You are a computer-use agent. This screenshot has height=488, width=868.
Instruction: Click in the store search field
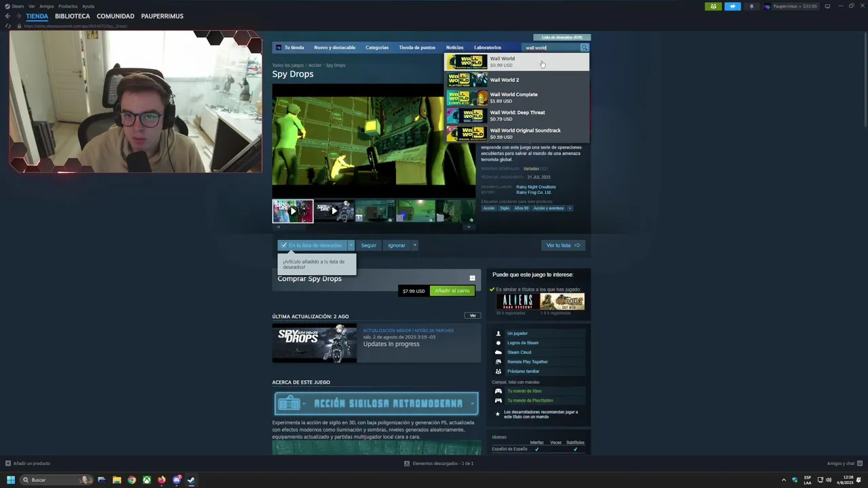coord(551,47)
